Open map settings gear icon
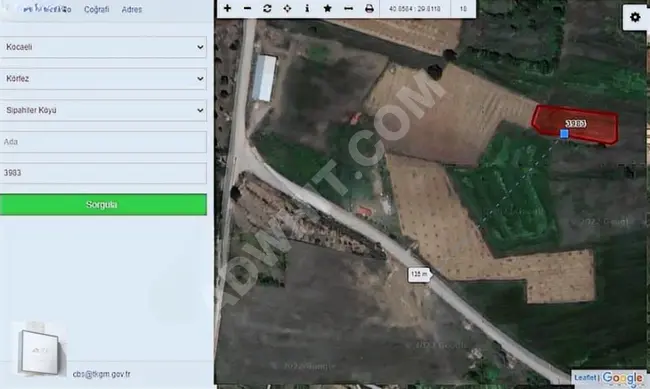The image size is (650, 389). 635,17
